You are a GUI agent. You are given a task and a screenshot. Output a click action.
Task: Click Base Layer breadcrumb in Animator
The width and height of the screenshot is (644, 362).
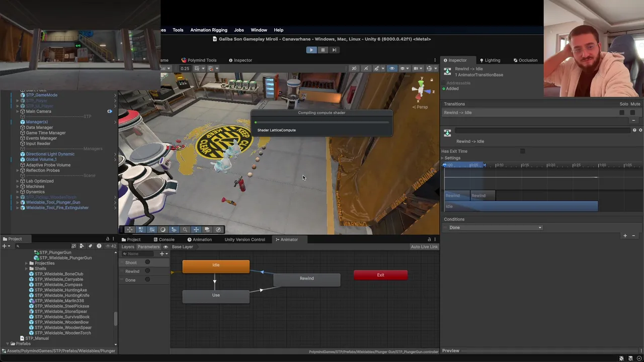pyautogui.click(x=183, y=247)
